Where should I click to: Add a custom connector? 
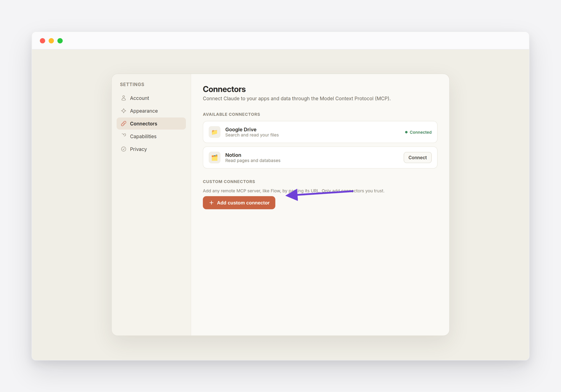(239, 203)
